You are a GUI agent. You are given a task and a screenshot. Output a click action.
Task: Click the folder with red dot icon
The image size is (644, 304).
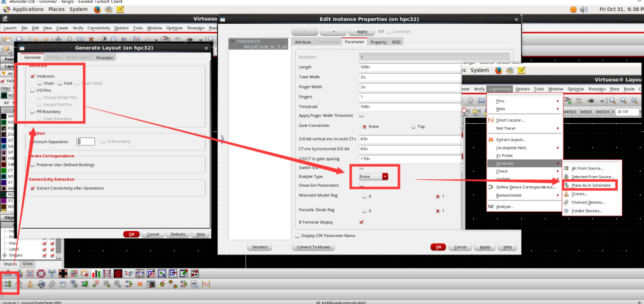tap(85, 274)
